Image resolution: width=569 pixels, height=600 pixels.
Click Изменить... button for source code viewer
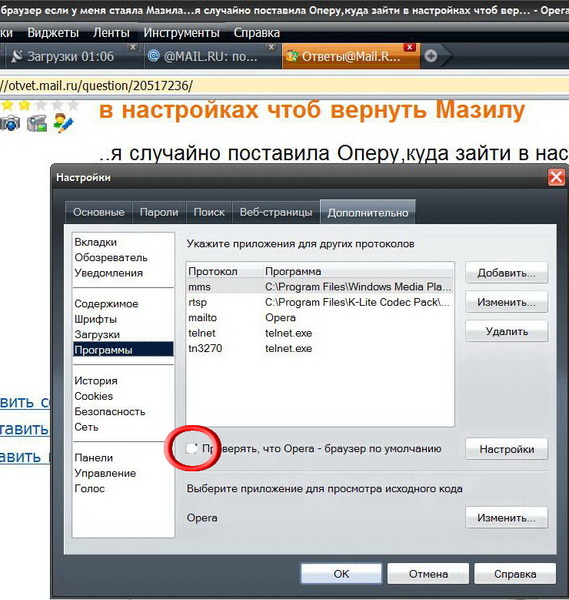pyautogui.click(x=507, y=518)
